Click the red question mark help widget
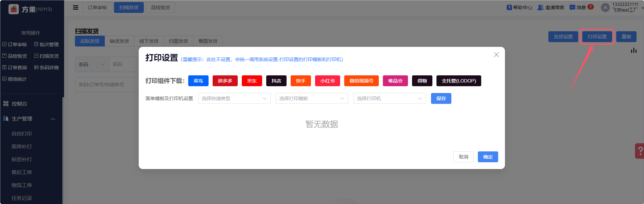 (x=640, y=151)
